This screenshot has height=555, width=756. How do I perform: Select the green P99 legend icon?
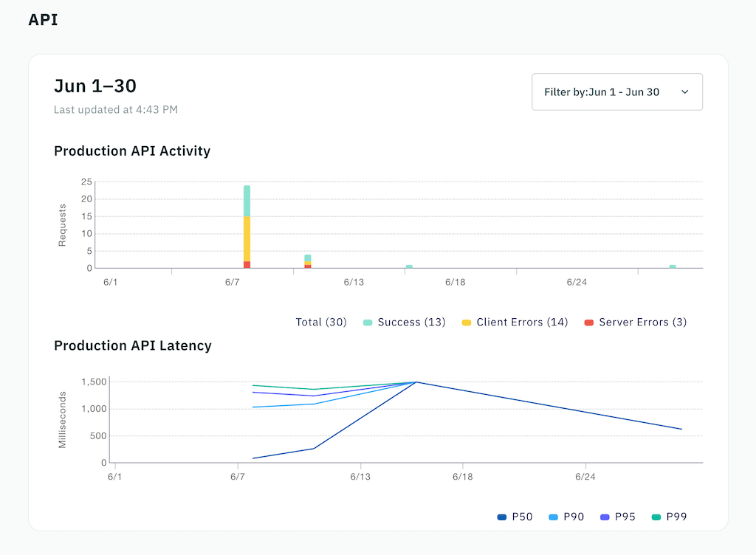[655, 517]
